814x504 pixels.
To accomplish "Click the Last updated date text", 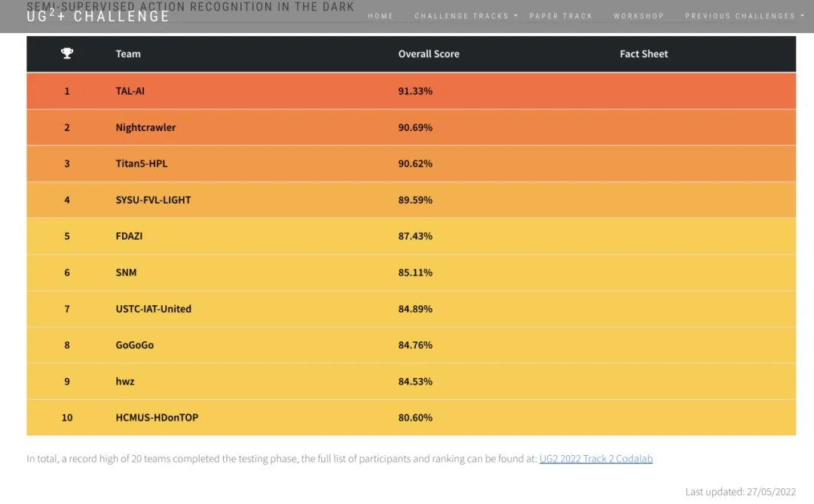I will [740, 491].
